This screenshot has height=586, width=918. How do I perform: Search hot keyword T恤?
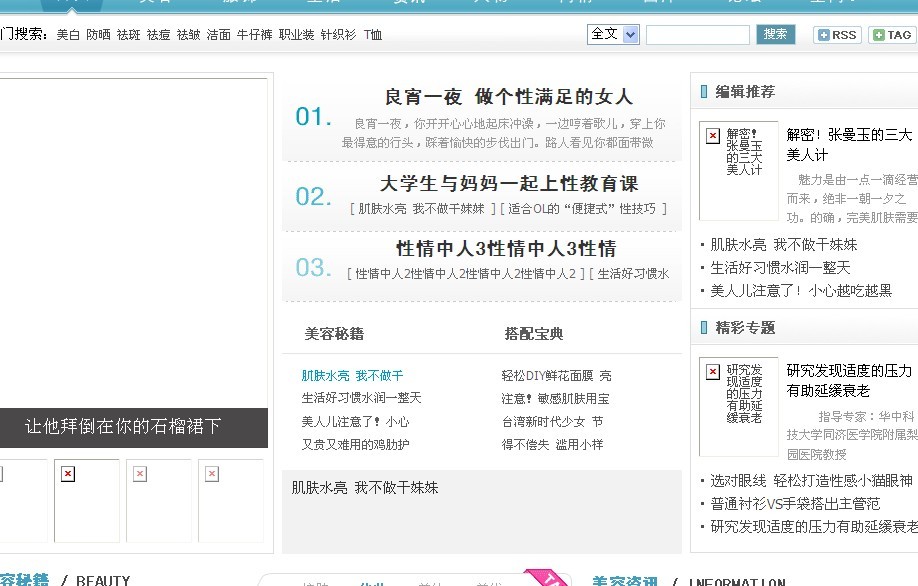click(372, 35)
